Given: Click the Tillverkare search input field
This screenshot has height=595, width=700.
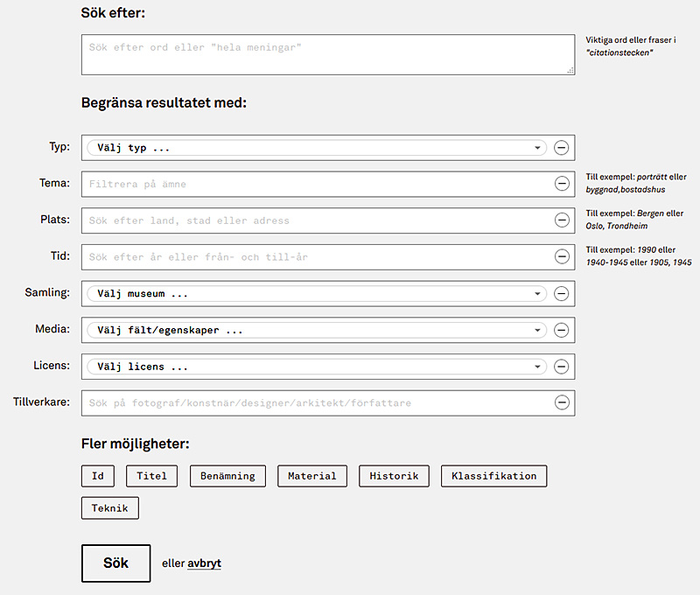Looking at the screenshot, I should pos(317,403).
